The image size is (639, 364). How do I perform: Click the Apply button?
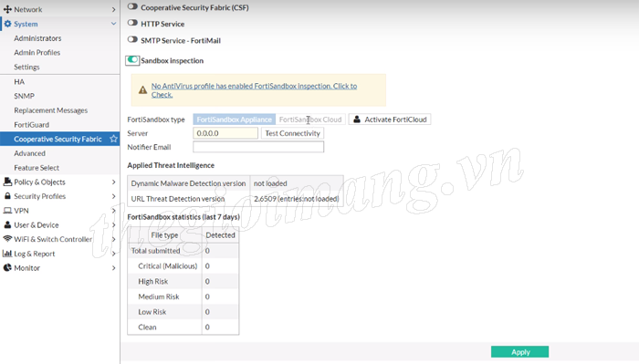pos(519,352)
